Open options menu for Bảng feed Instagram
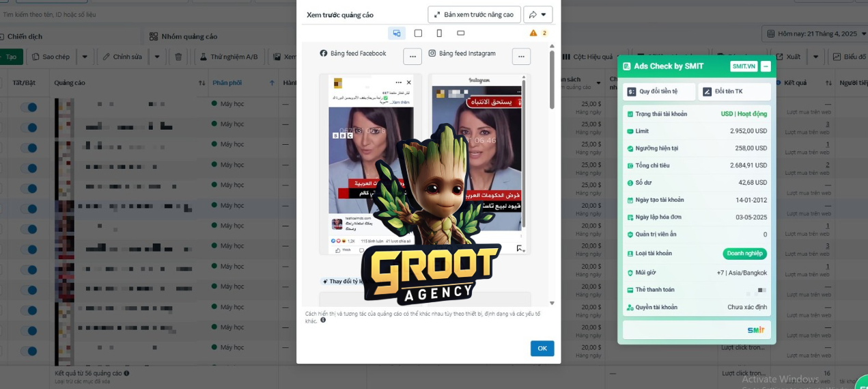 tap(521, 56)
